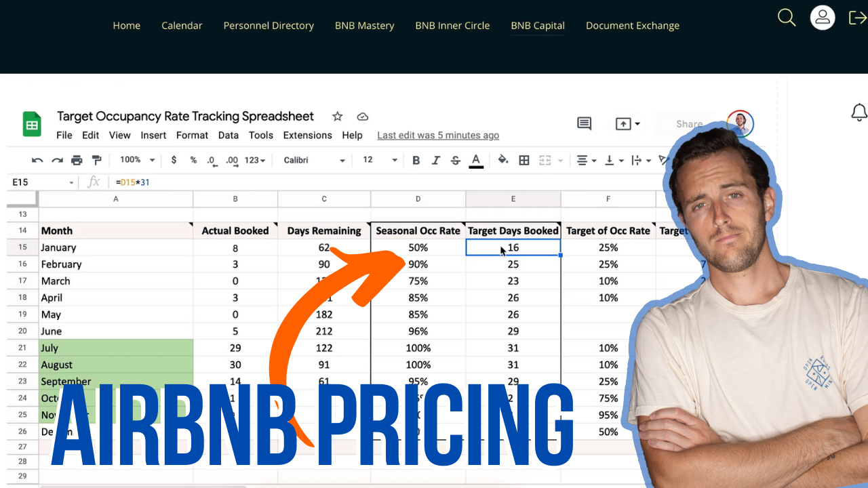The width and height of the screenshot is (868, 488).
Task: Click the print icon
Action: 77,159
